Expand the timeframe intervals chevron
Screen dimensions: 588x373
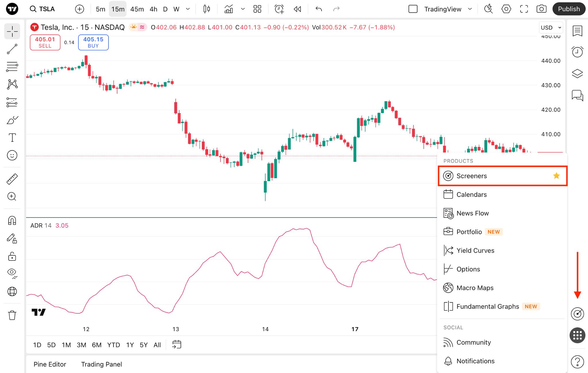point(188,9)
